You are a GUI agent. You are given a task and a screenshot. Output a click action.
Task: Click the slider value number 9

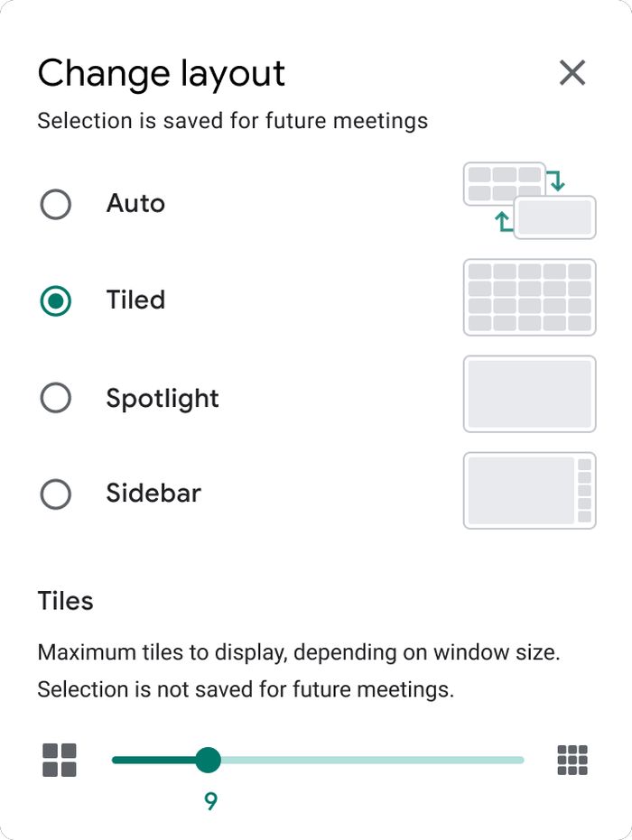pyautogui.click(x=210, y=801)
